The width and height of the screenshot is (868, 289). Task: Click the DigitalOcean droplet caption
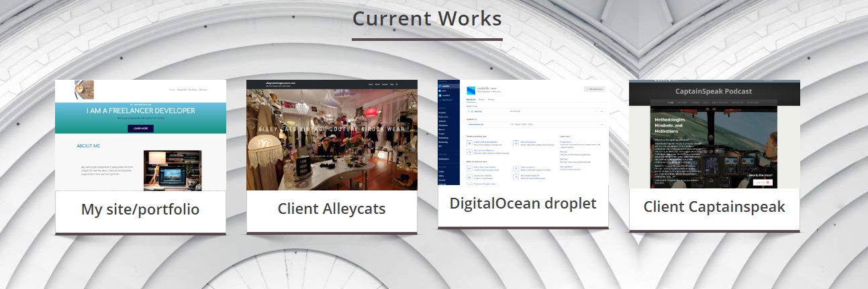(x=523, y=203)
